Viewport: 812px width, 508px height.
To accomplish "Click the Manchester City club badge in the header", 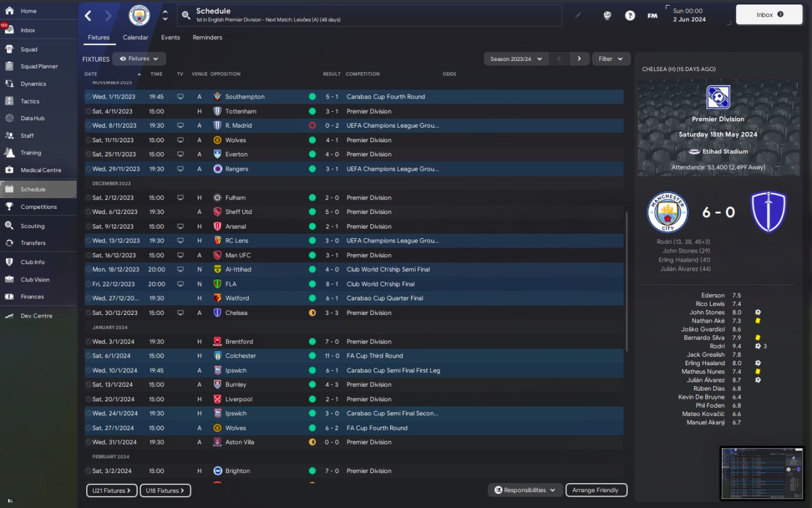I will [x=140, y=15].
